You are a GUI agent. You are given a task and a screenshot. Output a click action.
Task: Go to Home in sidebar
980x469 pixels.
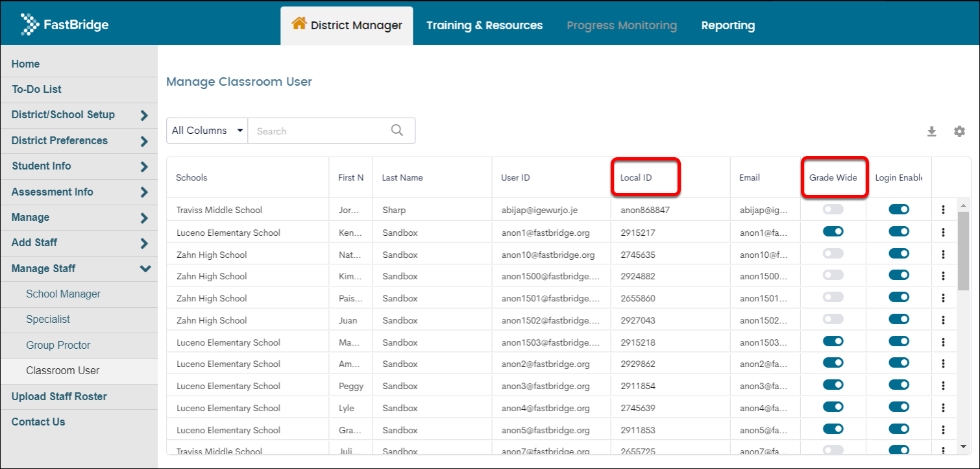[x=79, y=64]
